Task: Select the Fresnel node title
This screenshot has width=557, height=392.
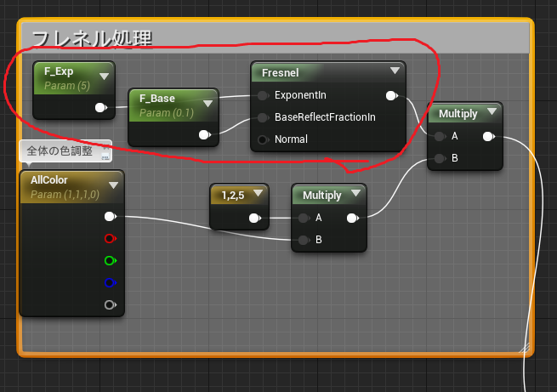Action: [281, 73]
